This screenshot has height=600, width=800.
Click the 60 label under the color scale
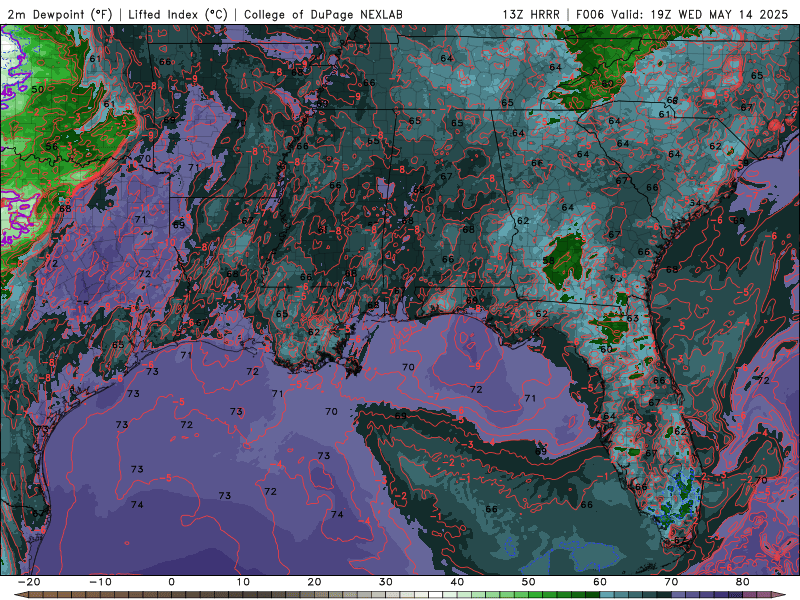coord(600,582)
